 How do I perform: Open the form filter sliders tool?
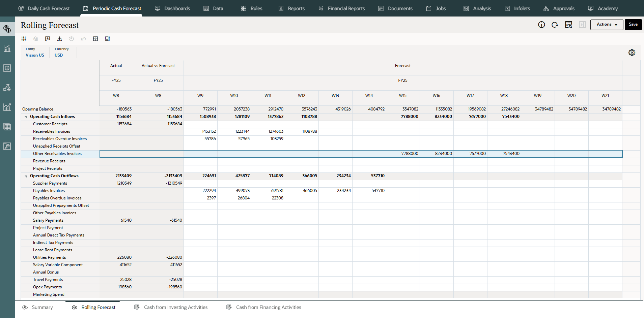click(x=24, y=39)
